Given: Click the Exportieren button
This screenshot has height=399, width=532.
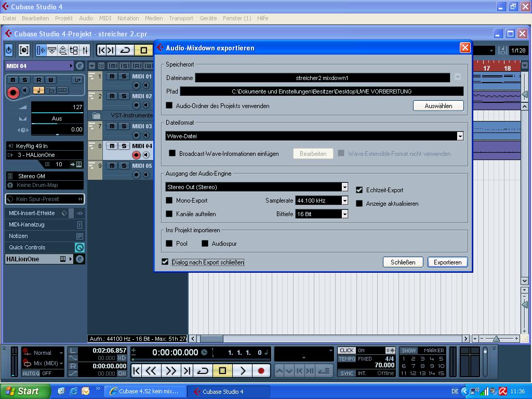Looking at the screenshot, I should pos(447,262).
